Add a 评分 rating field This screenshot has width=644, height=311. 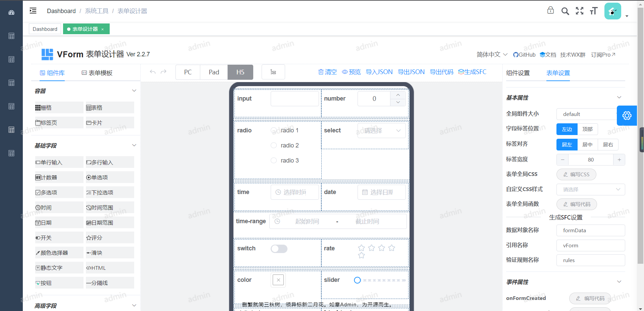pyautogui.click(x=110, y=238)
